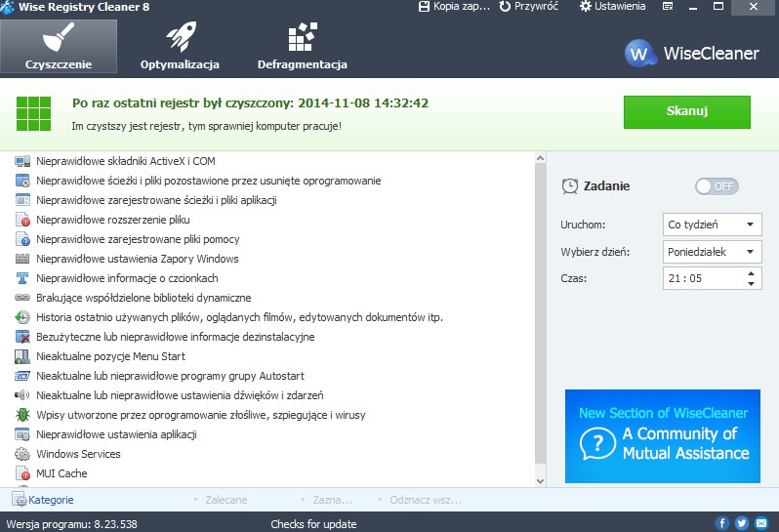Click icon for paths left by removed software
Image resolution: width=779 pixels, height=532 pixels.
pos(22,181)
